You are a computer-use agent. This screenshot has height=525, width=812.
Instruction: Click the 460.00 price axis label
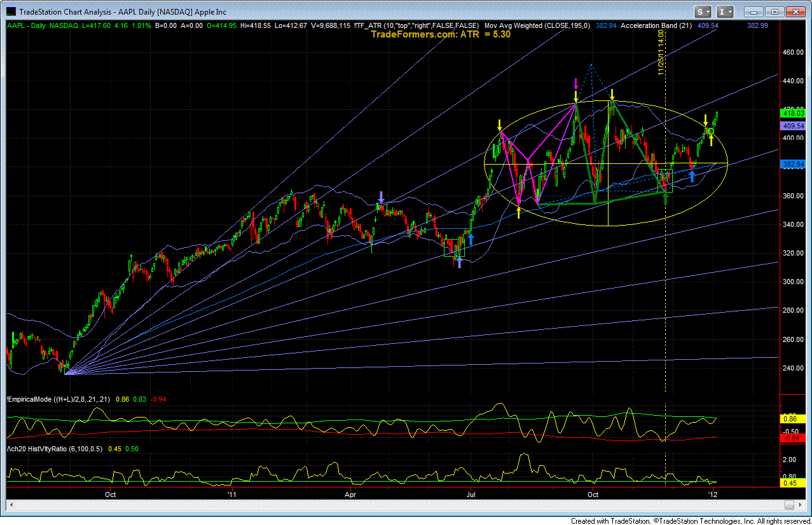click(x=792, y=53)
